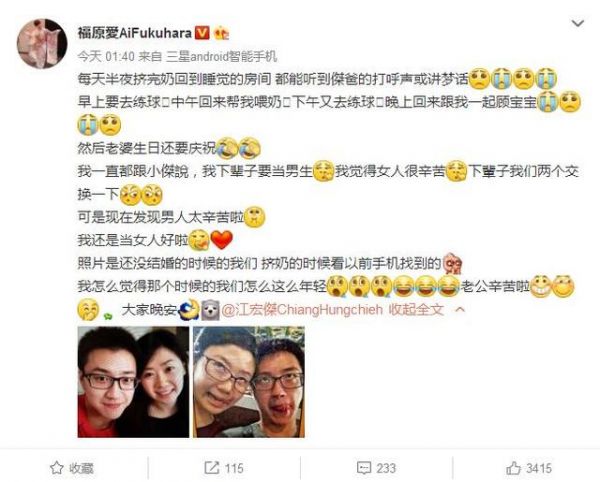600x482 pixels.
Task: Click the repost share icon
Action: click(211, 467)
